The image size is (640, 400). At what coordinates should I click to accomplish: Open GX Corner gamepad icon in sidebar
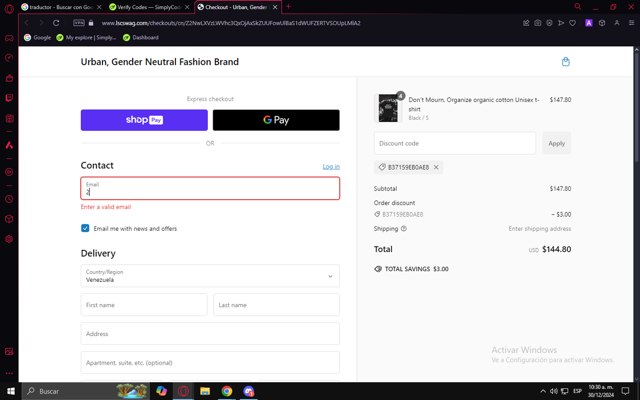[9, 38]
